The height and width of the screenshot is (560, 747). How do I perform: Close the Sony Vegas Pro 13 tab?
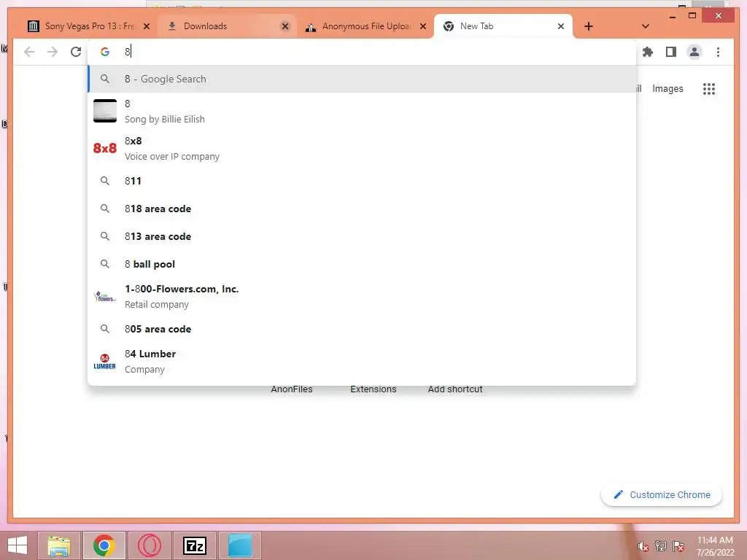[147, 26]
